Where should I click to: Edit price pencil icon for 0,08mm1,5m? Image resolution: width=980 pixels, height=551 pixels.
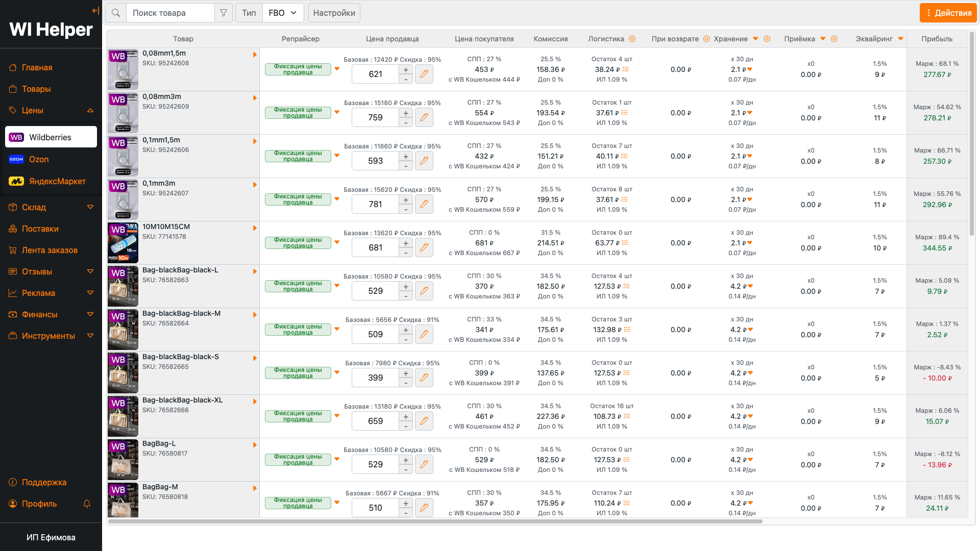pyautogui.click(x=424, y=74)
